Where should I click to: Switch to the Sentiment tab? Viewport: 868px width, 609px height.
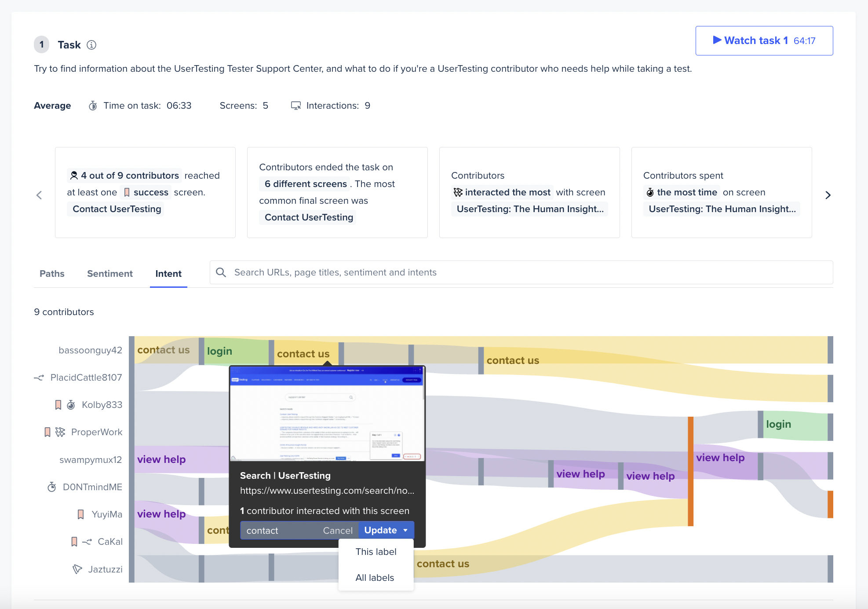tap(109, 274)
